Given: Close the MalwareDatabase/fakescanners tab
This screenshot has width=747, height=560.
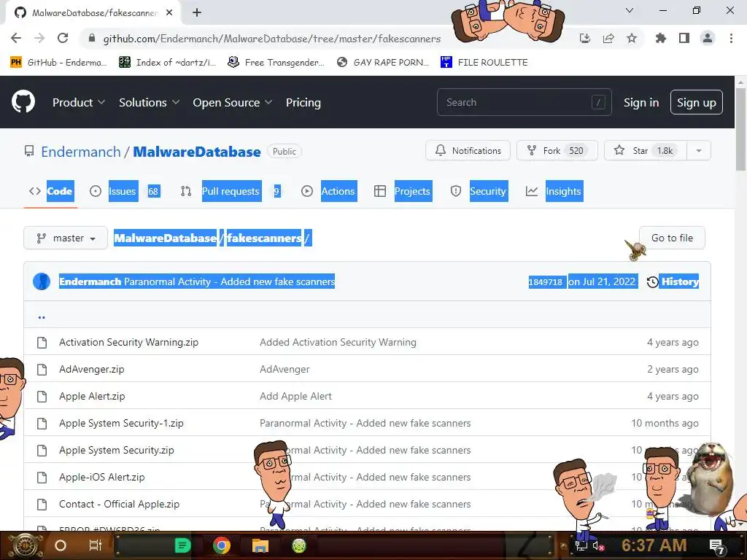Looking at the screenshot, I should coord(169,12).
